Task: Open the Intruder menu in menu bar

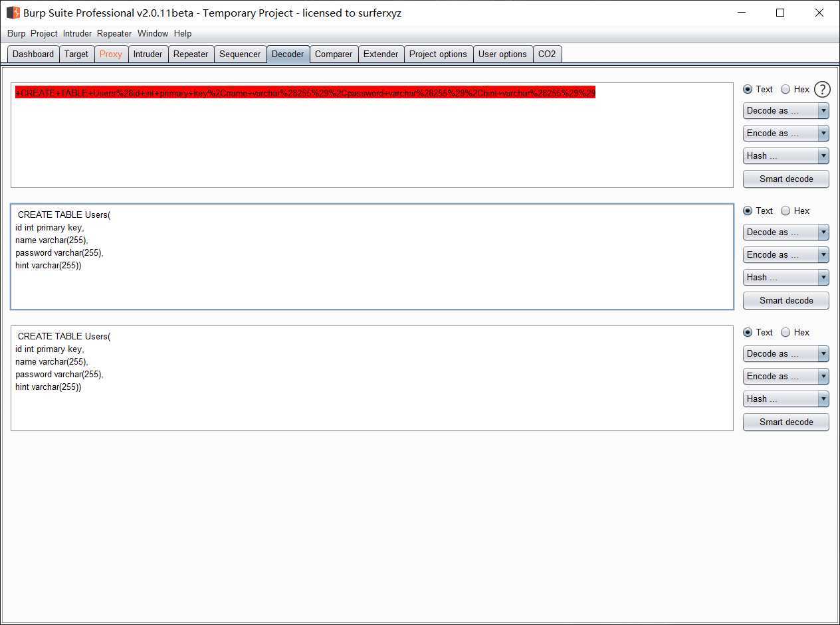Action: pos(77,33)
